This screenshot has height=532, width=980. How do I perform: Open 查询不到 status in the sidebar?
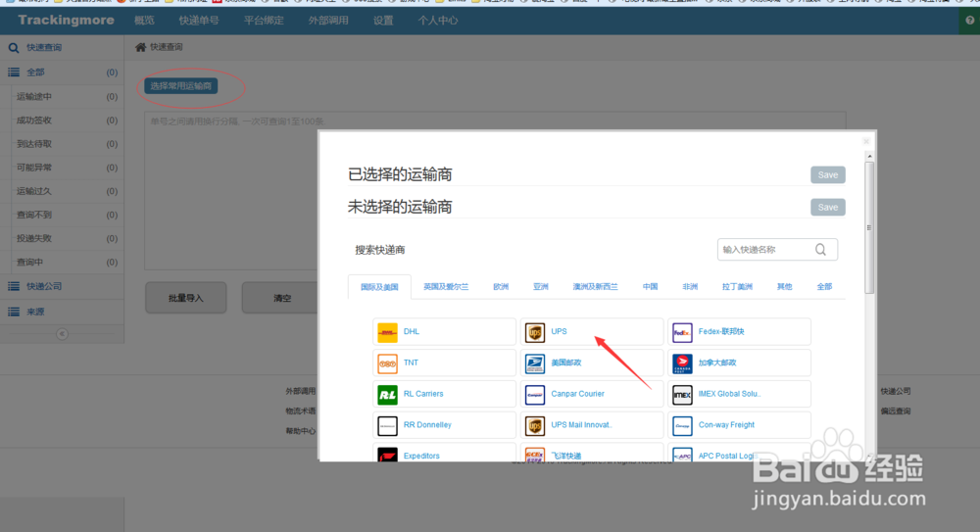pos(63,215)
